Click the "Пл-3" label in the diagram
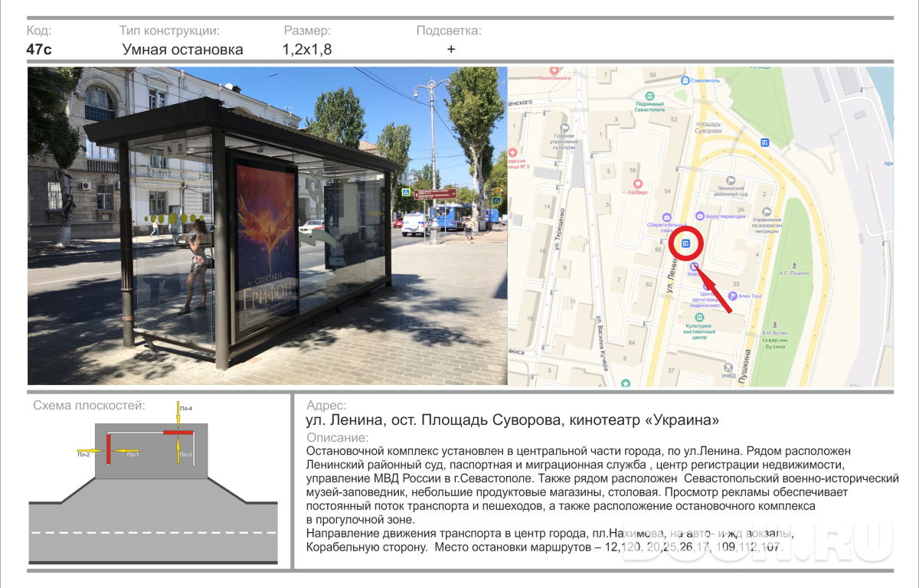The height and width of the screenshot is (588, 919). [x=185, y=455]
